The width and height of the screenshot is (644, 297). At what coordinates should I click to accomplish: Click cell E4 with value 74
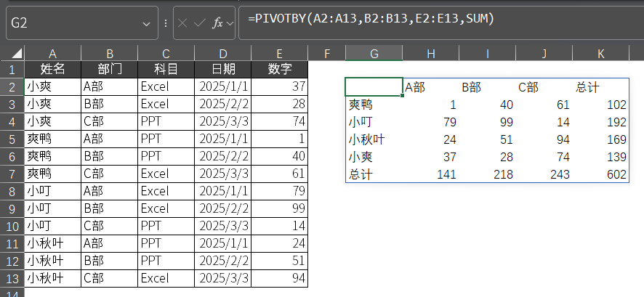point(280,121)
